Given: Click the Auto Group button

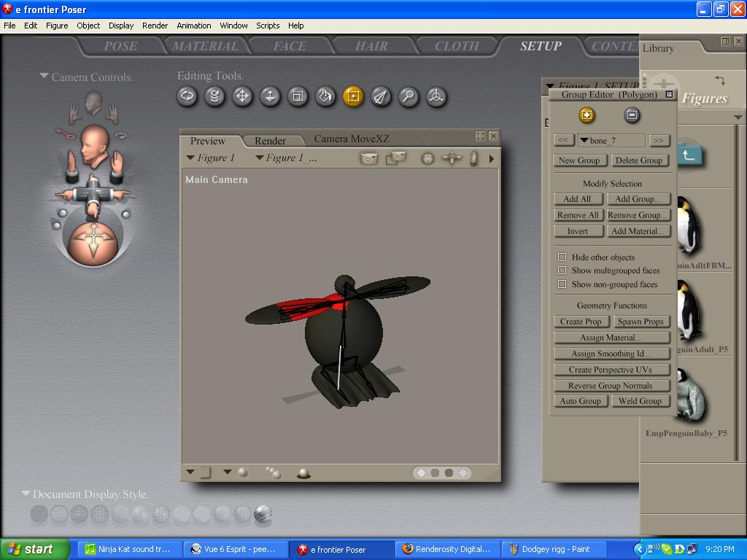Looking at the screenshot, I should [x=580, y=401].
